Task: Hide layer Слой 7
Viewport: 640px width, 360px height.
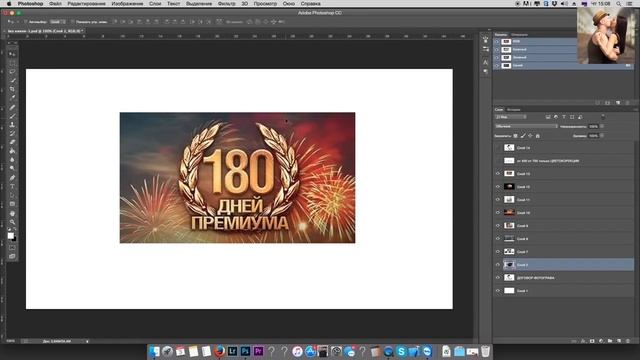Action: coord(498,251)
